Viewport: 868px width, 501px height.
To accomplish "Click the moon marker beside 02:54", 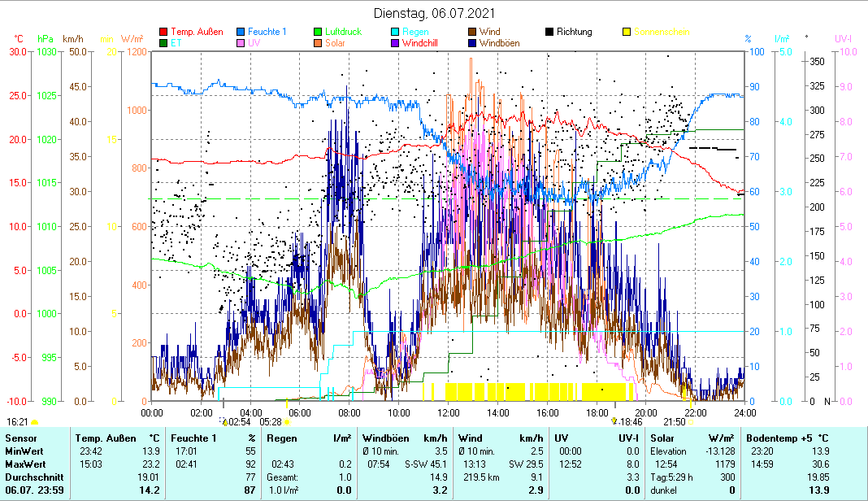I will coord(224,422).
